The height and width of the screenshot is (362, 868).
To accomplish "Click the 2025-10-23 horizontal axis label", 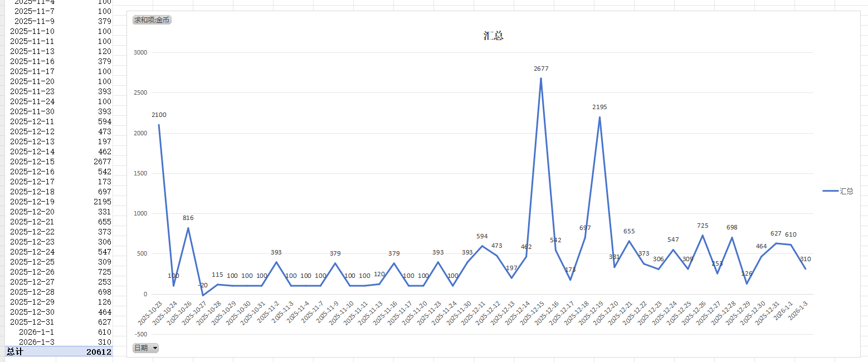I will [150, 314].
